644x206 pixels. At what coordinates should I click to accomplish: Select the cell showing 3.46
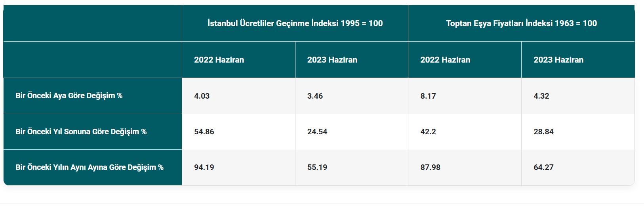pos(315,96)
